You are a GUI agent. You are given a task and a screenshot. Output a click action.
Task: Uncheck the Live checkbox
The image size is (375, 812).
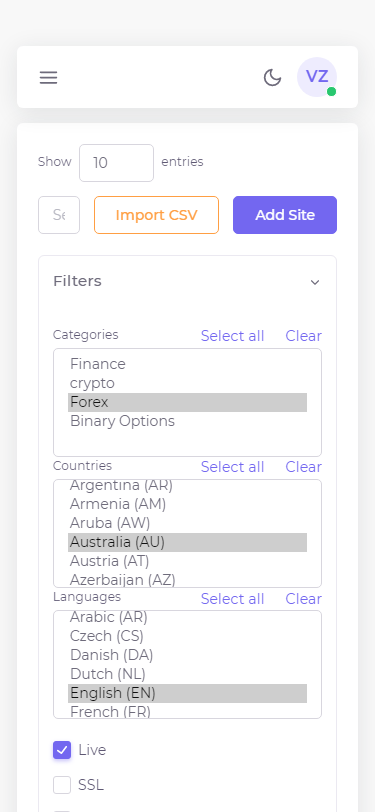62,750
